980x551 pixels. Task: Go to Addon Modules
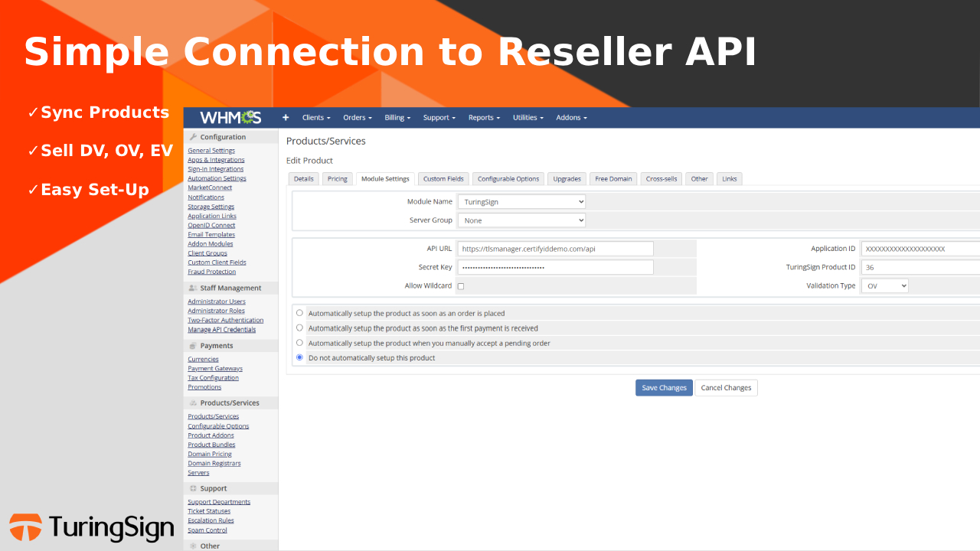[x=211, y=243]
